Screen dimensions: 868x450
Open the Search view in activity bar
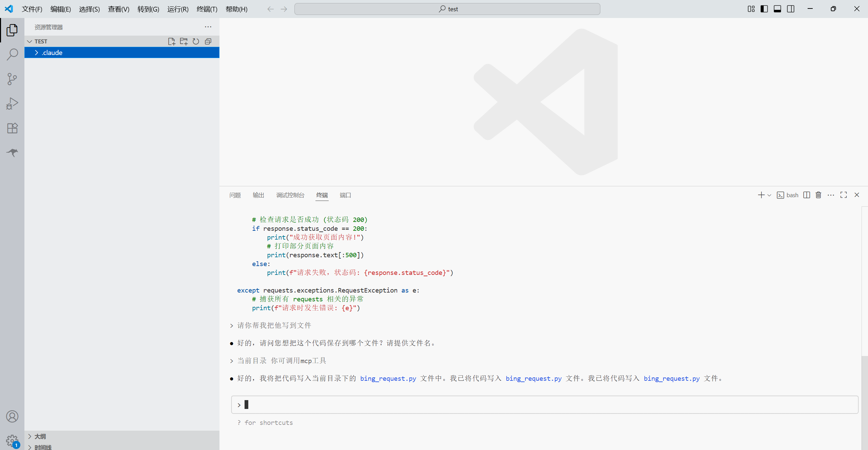coord(12,54)
